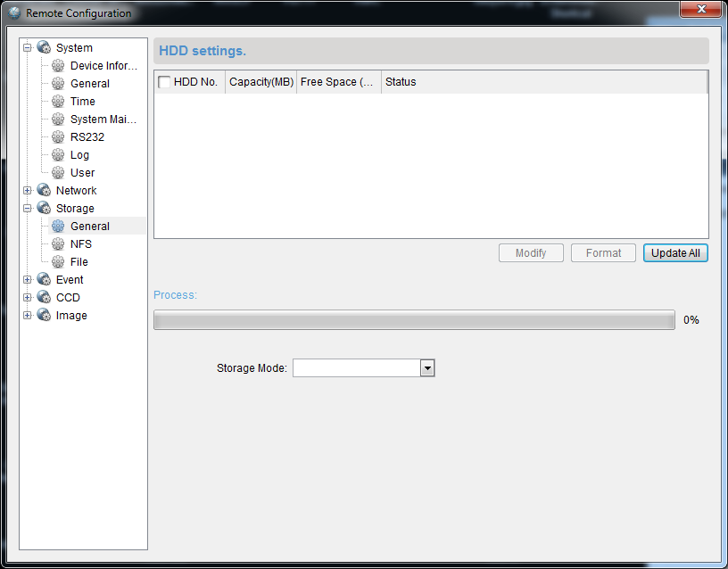
Task: Click the NFS gear icon under Storage
Action: click(x=59, y=244)
